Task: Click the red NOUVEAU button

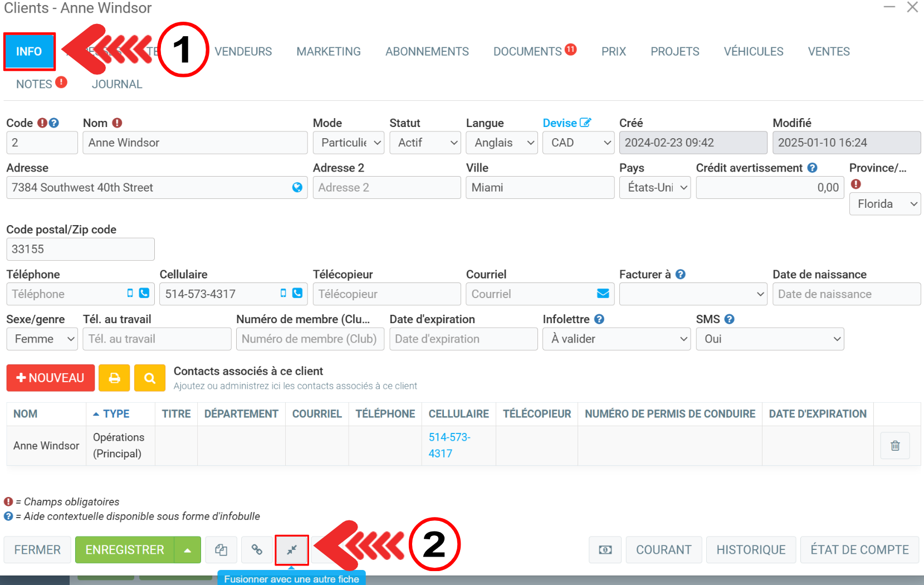Action: pos(51,378)
